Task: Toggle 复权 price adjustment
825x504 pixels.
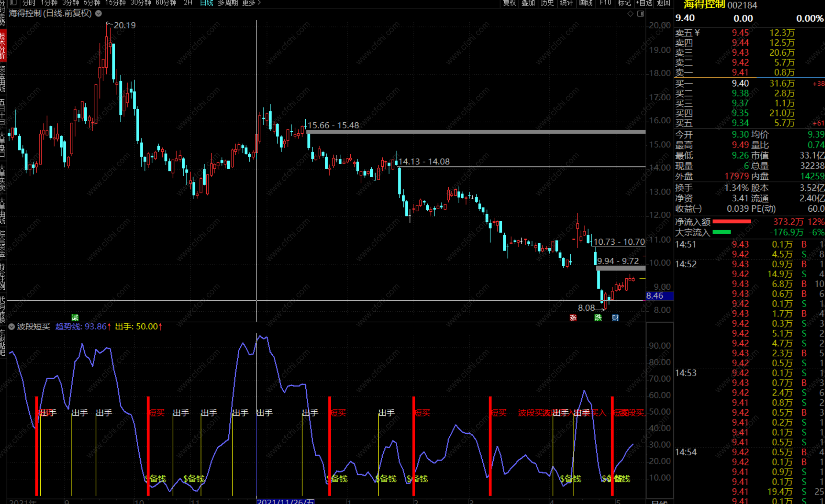Action: (509, 3)
